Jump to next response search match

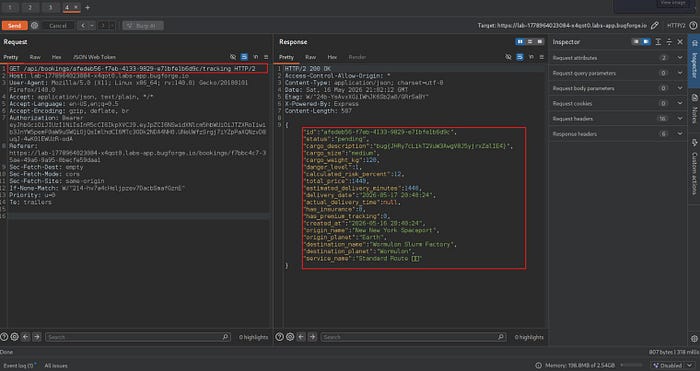[x=312, y=337]
